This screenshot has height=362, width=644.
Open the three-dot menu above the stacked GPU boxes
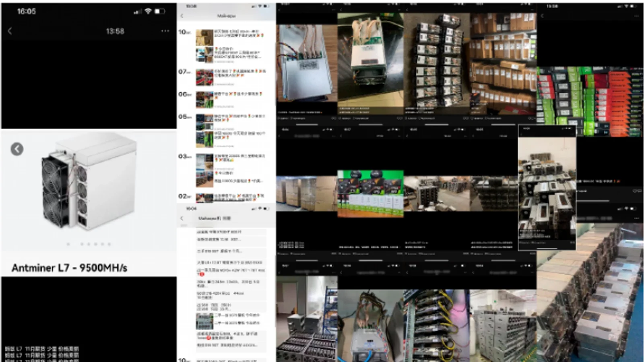pos(636,16)
